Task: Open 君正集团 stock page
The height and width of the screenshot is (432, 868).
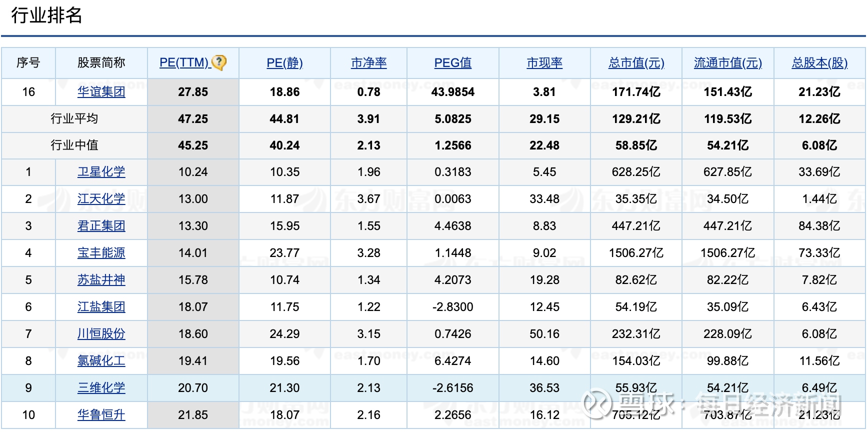Action: click(101, 226)
